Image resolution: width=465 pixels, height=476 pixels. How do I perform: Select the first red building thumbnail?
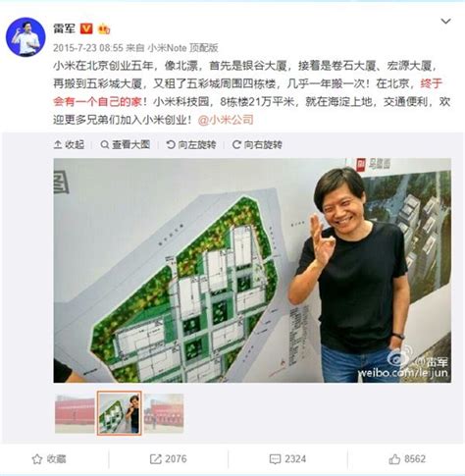(x=75, y=413)
